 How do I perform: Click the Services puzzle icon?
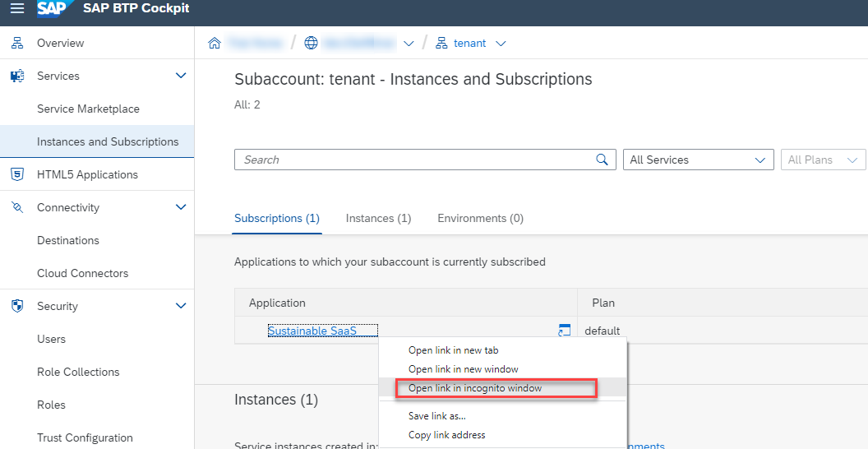click(x=17, y=76)
